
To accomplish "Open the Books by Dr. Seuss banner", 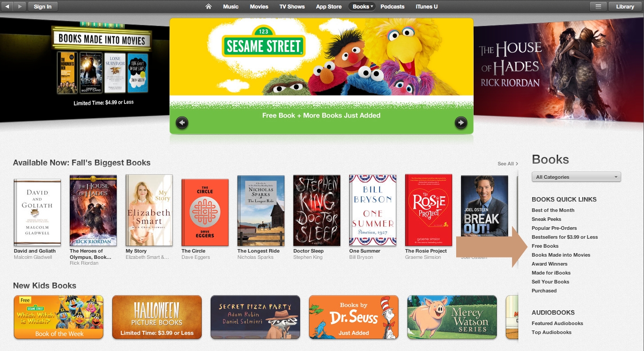I will pos(354,317).
